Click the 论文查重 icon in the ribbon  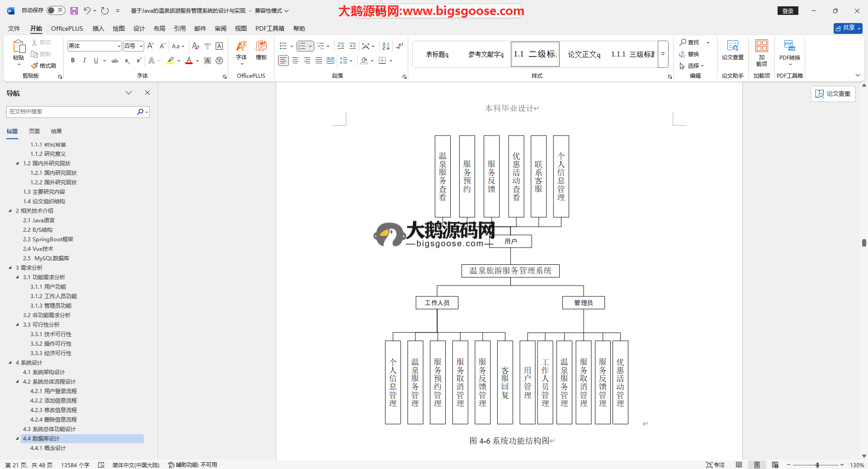pos(732,51)
